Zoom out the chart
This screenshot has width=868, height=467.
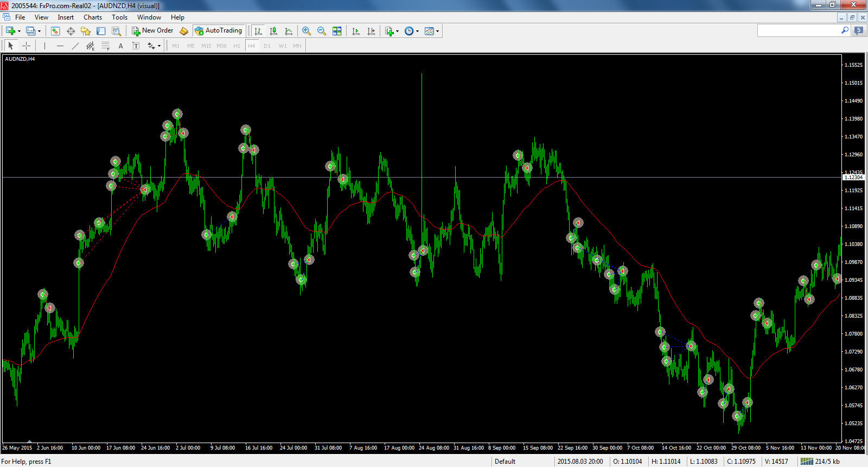coord(322,31)
